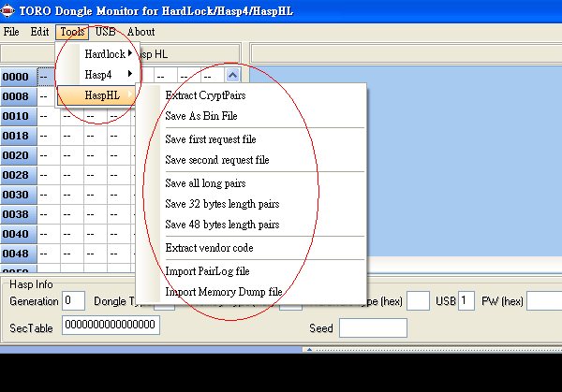Click the TORO application icon in title bar
This screenshot has width=562, height=392.
tap(7, 10)
